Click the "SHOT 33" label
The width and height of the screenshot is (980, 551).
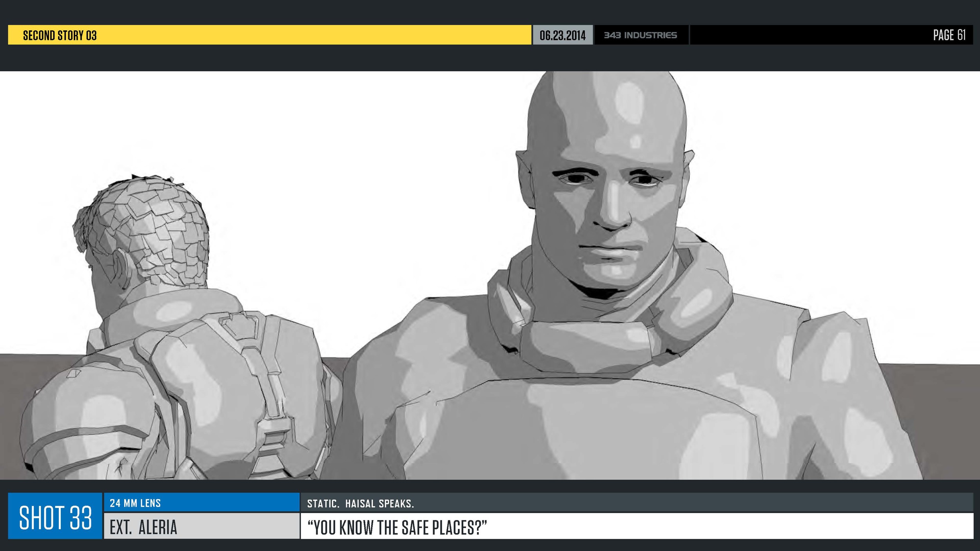click(55, 517)
